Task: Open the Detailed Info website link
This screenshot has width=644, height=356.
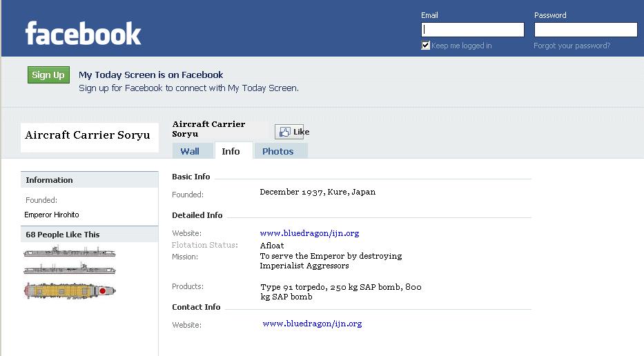Action: coord(309,233)
